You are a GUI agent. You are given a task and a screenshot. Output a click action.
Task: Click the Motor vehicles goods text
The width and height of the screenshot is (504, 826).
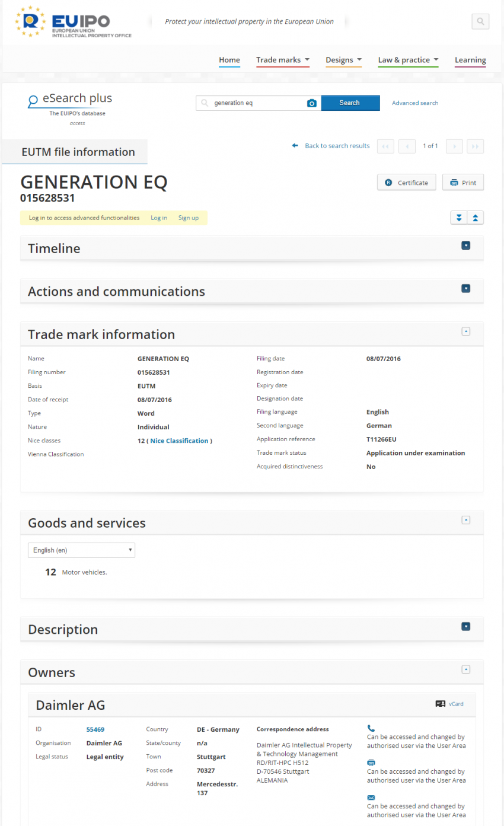click(x=85, y=572)
